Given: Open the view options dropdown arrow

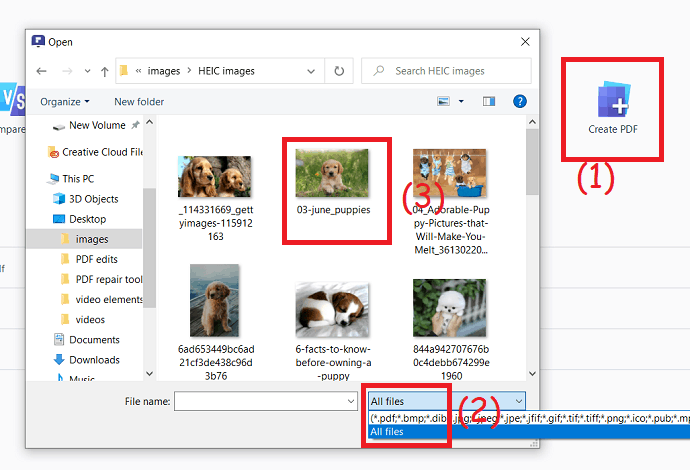Looking at the screenshot, I should coord(461,102).
